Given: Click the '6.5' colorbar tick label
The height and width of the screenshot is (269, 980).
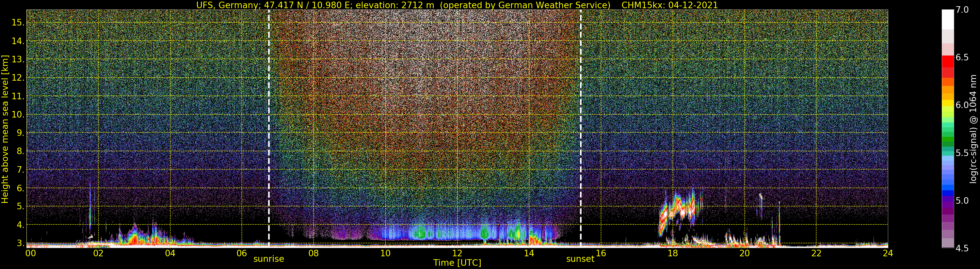Looking at the screenshot, I should (962, 57).
